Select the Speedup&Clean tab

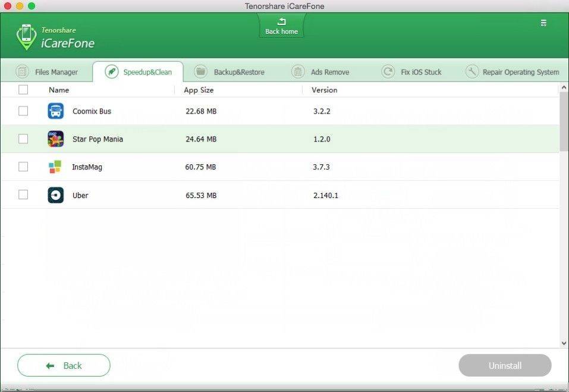[138, 72]
